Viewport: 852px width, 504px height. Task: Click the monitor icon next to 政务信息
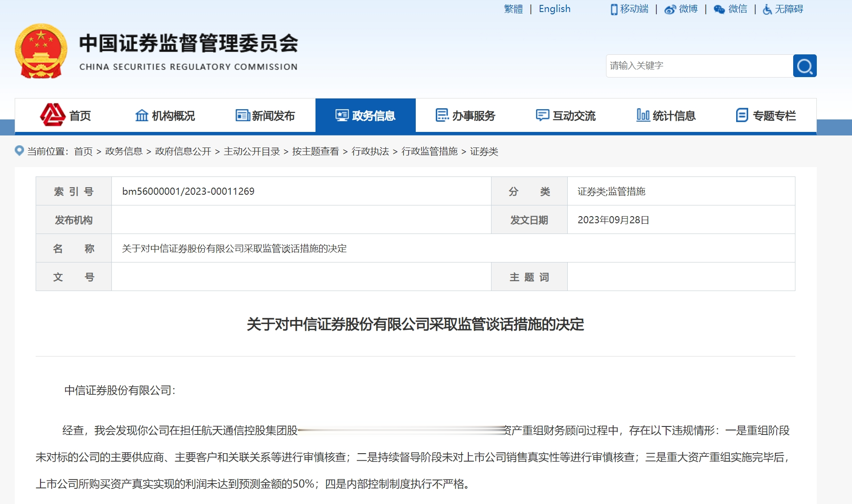point(342,115)
